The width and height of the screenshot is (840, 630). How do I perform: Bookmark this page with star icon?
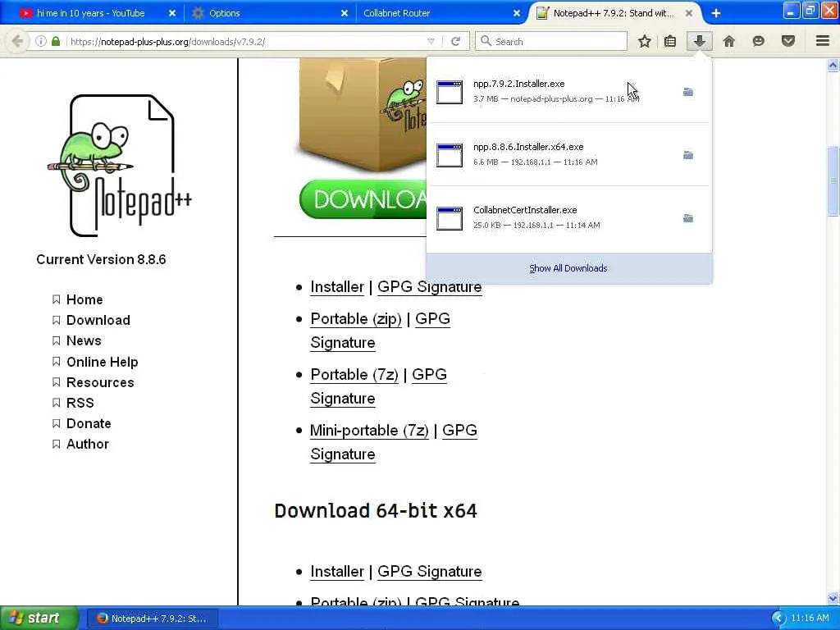pyautogui.click(x=645, y=41)
